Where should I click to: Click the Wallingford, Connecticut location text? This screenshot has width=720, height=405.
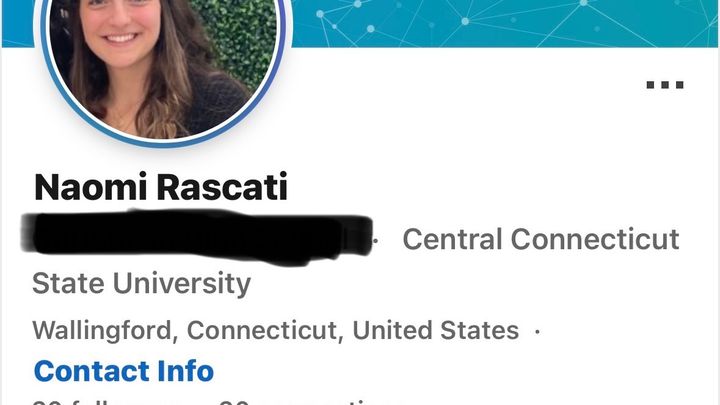coord(185,331)
